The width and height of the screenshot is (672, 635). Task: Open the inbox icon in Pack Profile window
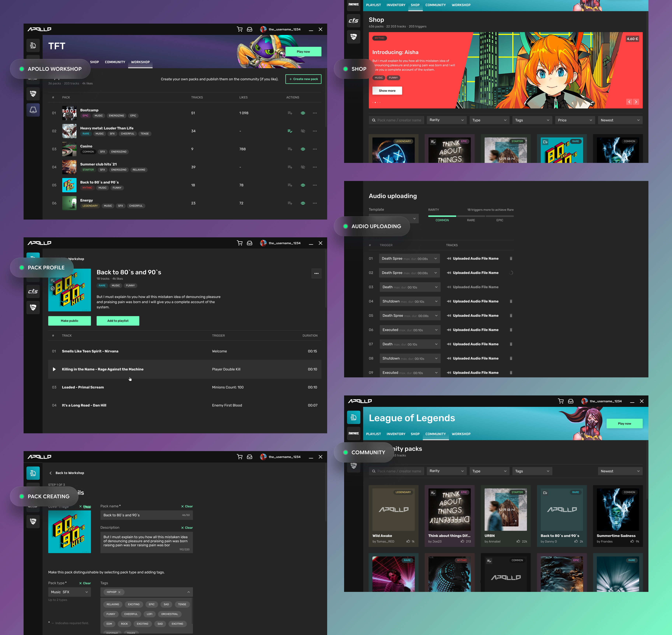pos(250,243)
